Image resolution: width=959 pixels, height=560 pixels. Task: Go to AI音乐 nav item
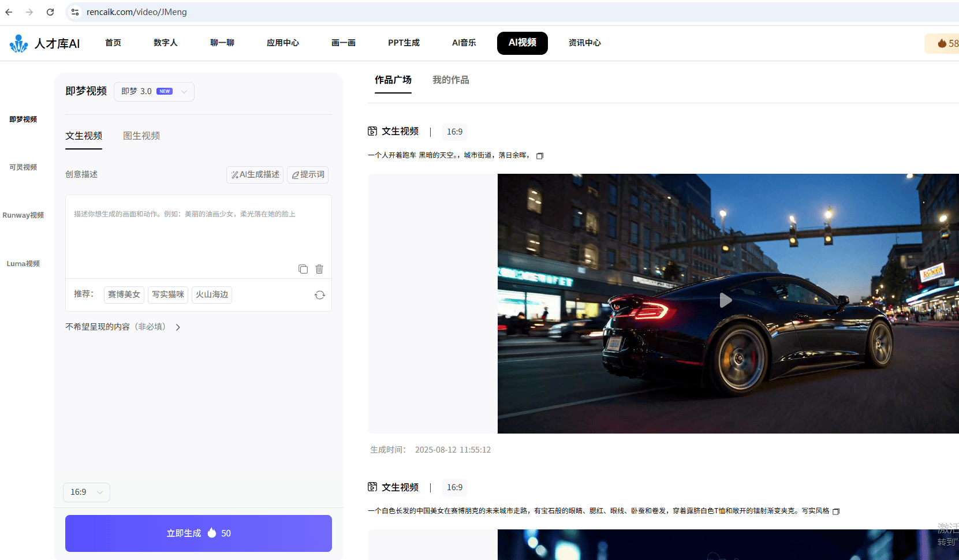(x=464, y=43)
